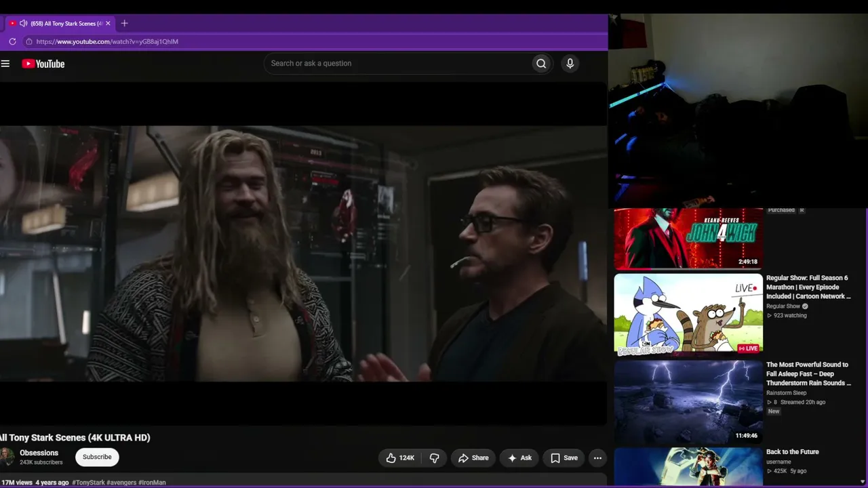Click the #TonyStark hashtag
The image size is (868, 488).
click(x=89, y=483)
